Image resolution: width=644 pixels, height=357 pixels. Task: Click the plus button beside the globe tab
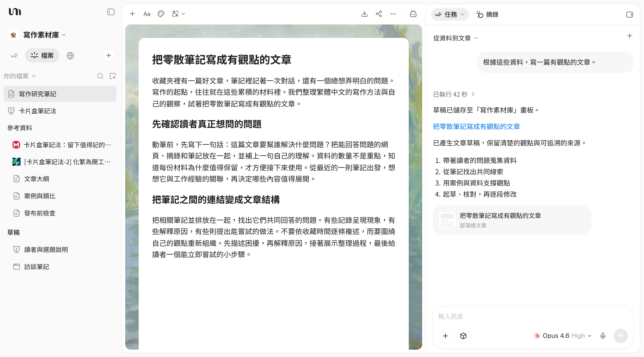pyautogui.click(x=109, y=55)
